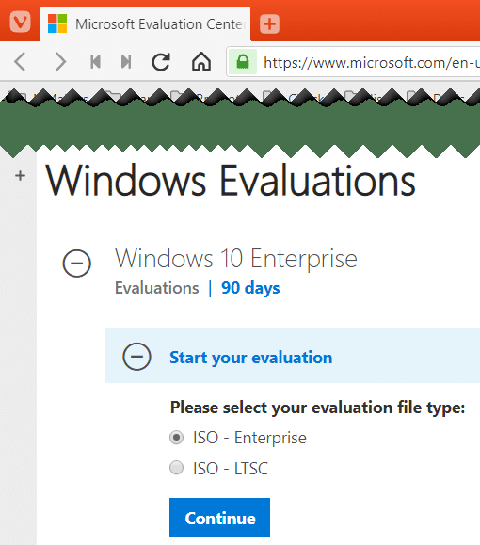The image size is (480, 545).
Task: Click the 90 days text
Action: pyautogui.click(x=251, y=288)
